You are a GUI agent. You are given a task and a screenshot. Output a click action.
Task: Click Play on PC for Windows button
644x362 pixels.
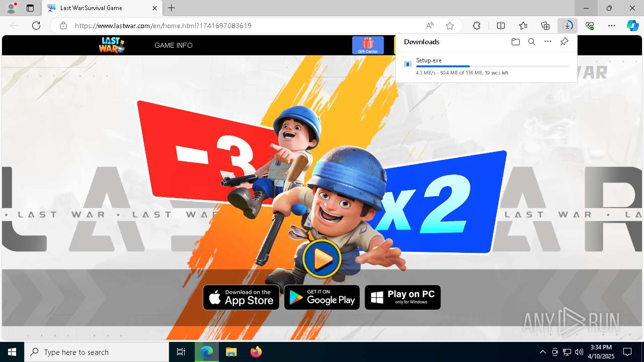(x=403, y=298)
